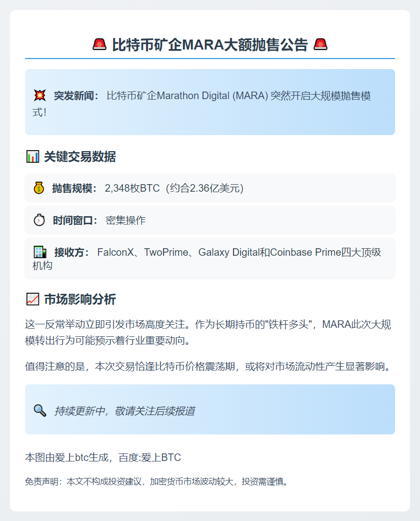420x521 pixels.
Task: Click the paragraph starting 值得注意的是
Action: 208,366
